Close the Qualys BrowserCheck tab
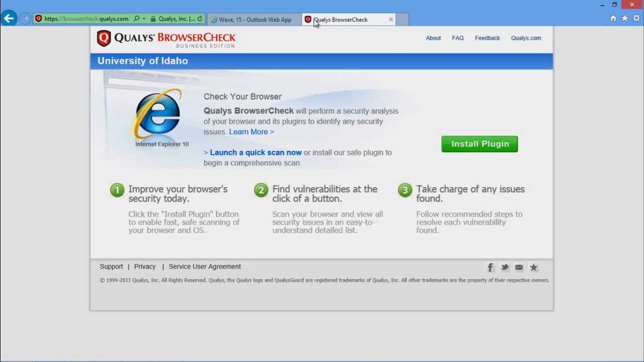Viewport: 644px width, 362px height. tap(391, 20)
